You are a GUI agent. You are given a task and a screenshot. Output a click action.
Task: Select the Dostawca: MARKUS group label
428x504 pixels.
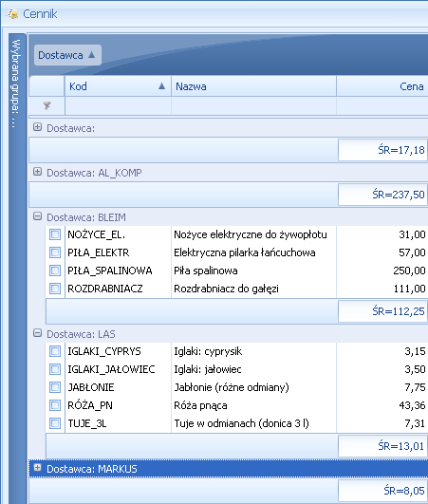(92, 469)
